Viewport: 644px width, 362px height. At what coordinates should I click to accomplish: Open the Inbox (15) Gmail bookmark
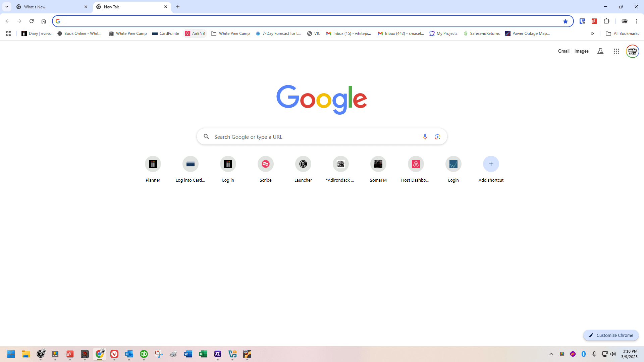pos(349,34)
